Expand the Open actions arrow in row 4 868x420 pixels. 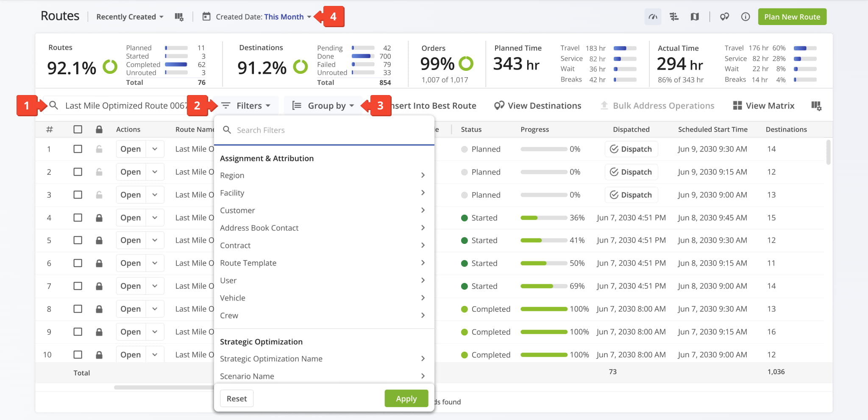[155, 218]
